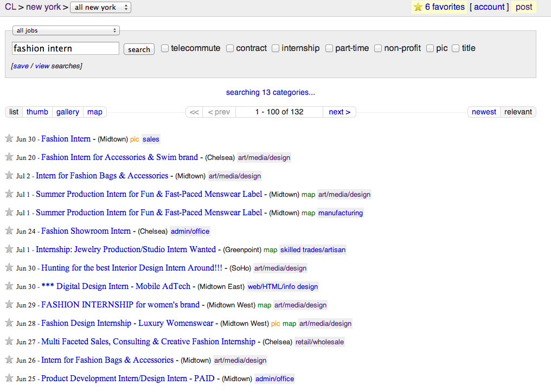Switch to the map view tab

[95, 112]
